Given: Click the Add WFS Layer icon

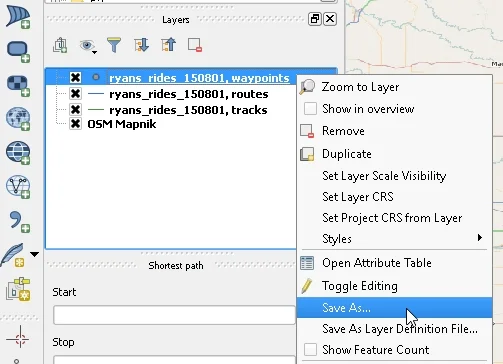Looking at the screenshot, I should (x=18, y=187).
